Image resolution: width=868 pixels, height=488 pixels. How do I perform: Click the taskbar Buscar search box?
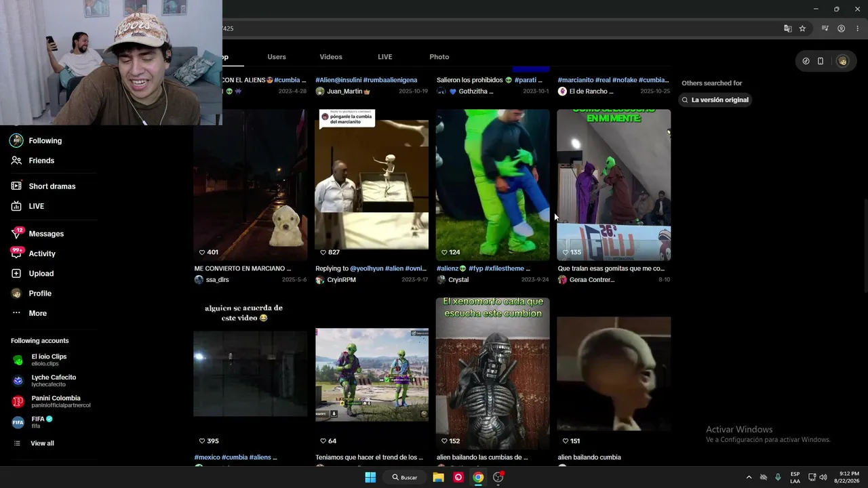pos(405,477)
